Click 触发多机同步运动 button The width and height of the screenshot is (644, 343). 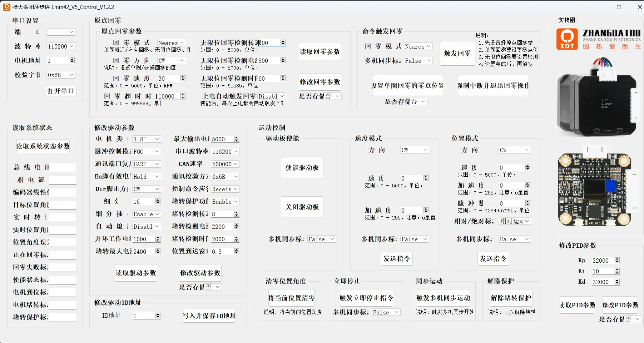point(443,298)
